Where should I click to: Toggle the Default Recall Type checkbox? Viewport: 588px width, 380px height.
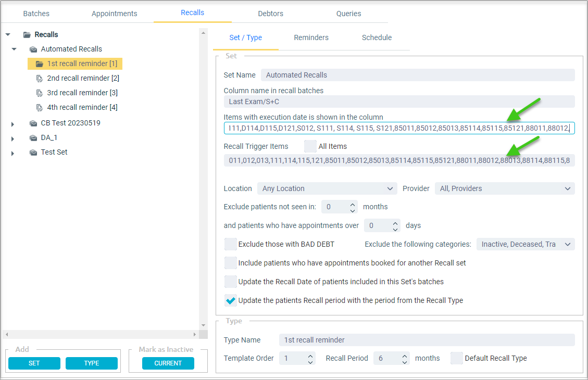456,358
